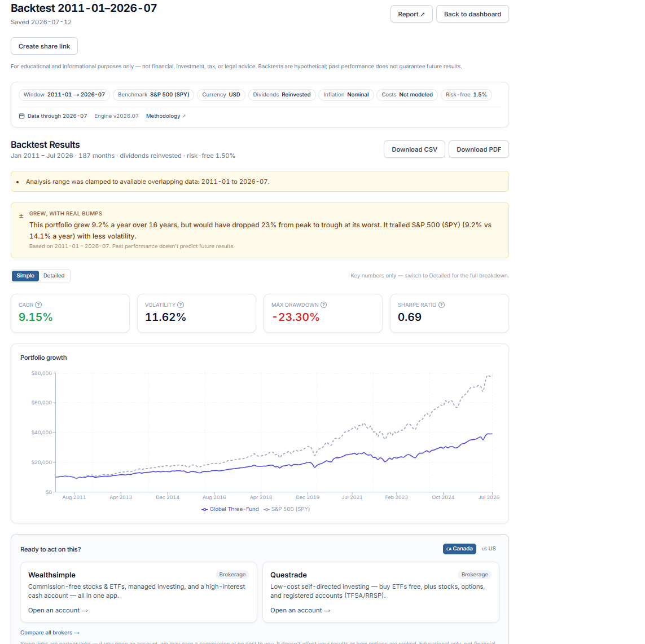Click Compare all brokers link
This screenshot has height=644, width=645.
(50, 633)
